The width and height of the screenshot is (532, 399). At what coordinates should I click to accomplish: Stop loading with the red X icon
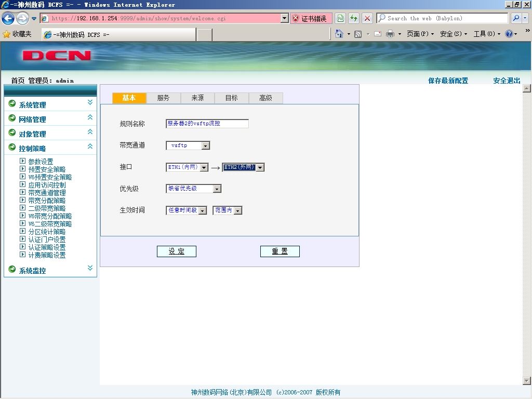pos(367,18)
